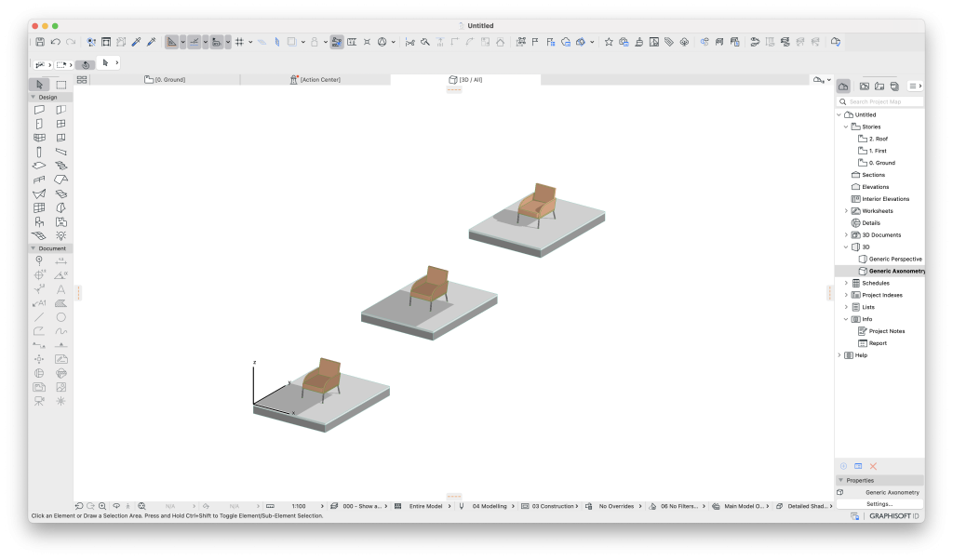Select the Roof tool in the toolbox
Image resolution: width=953 pixels, height=560 pixels.
coord(60,180)
